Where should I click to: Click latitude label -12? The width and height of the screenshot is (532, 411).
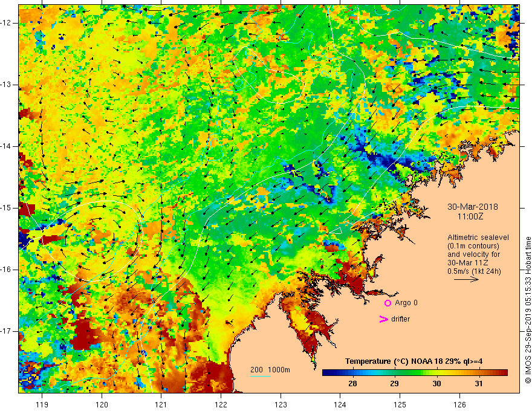(x=6, y=23)
